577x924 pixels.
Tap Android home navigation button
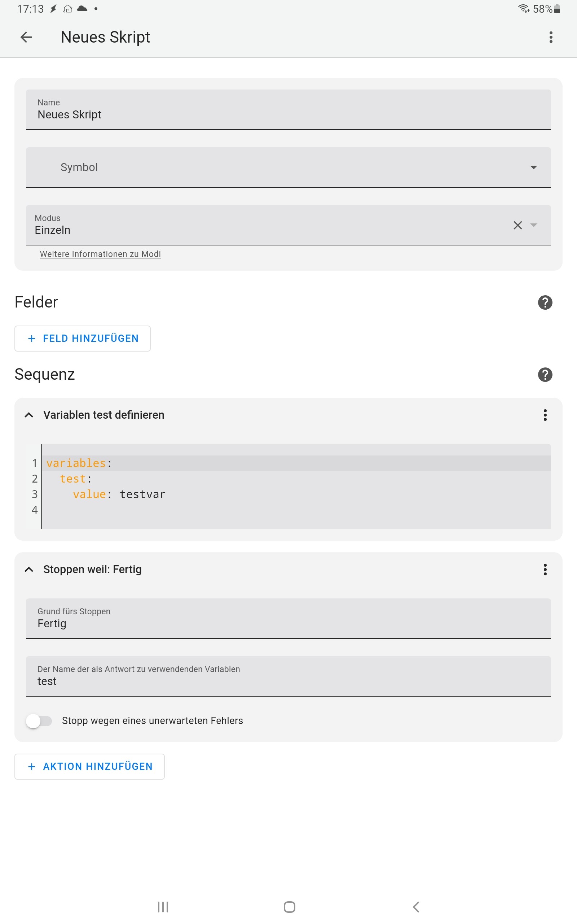(289, 907)
